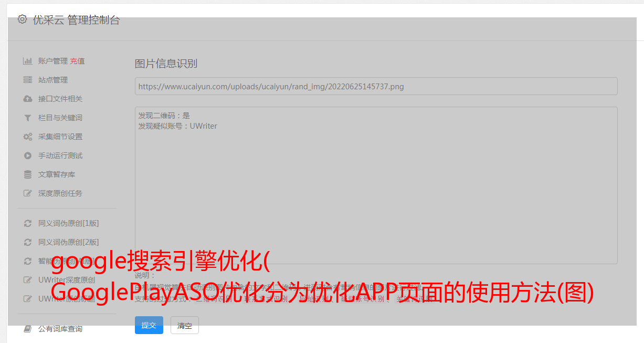The height and width of the screenshot is (343, 644).
Task: Click the refresh icon for 同义词伪原创[2版]
Action: coord(28,242)
